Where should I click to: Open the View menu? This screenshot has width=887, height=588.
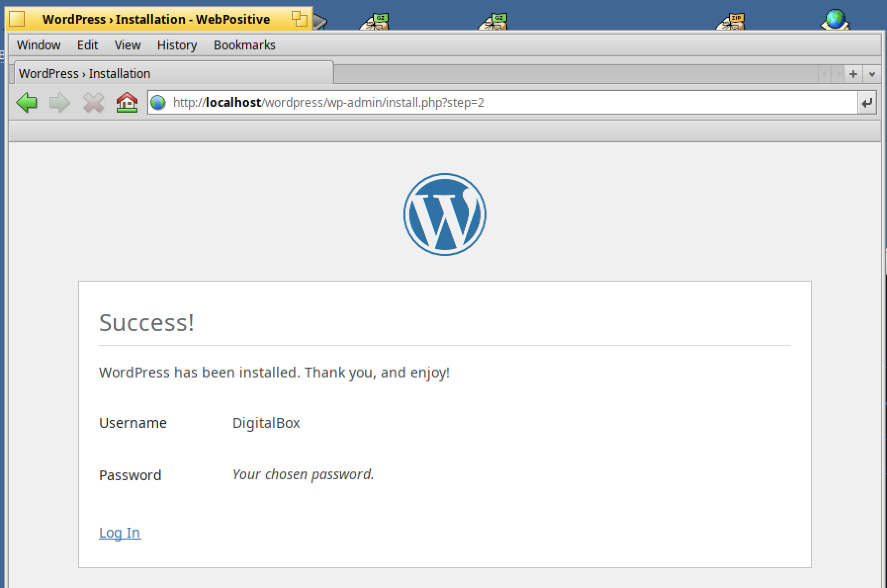coord(128,45)
